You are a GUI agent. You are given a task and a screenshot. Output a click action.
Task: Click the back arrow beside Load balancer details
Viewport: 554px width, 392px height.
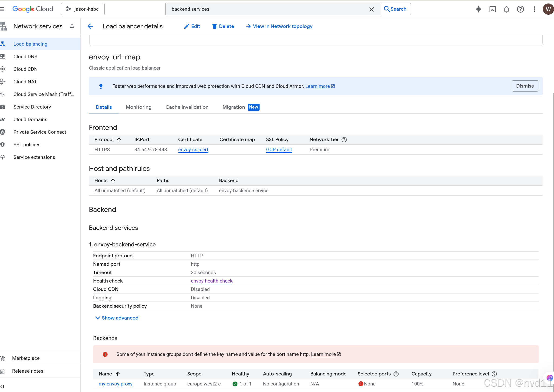[90, 26]
